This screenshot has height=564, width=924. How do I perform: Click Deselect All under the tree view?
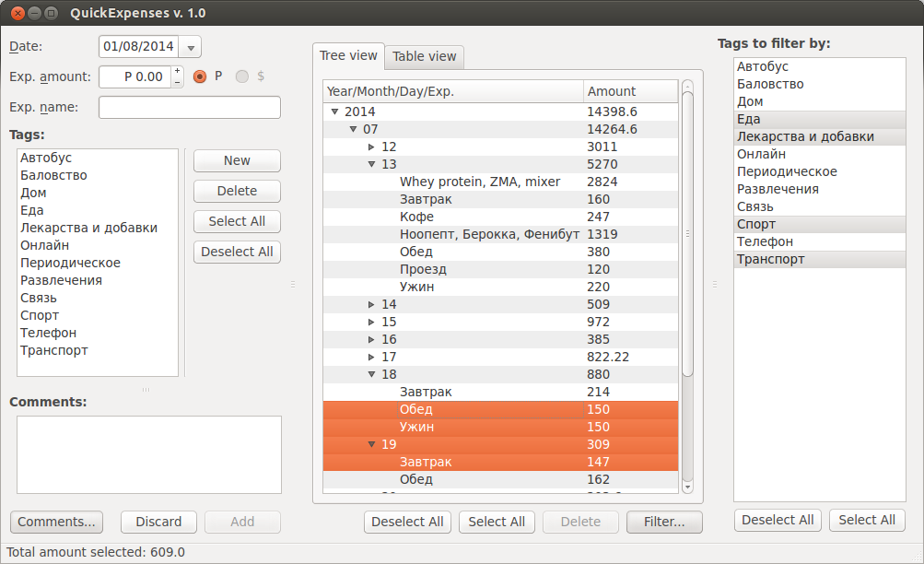[408, 523]
